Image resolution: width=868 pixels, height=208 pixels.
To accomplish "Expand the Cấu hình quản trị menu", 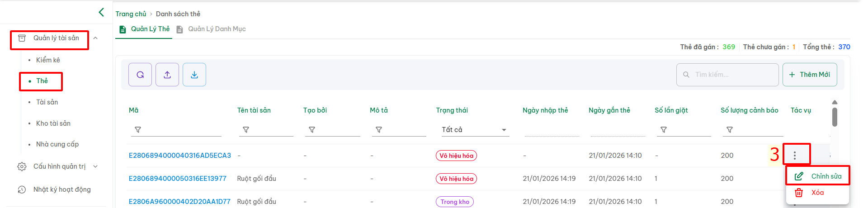I will pyautogui.click(x=95, y=166).
